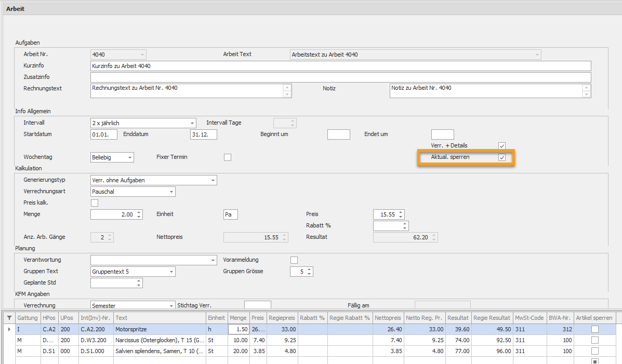This screenshot has height=364, width=622.
Task: Sort by the Nettopreis column header
Action: (388, 318)
